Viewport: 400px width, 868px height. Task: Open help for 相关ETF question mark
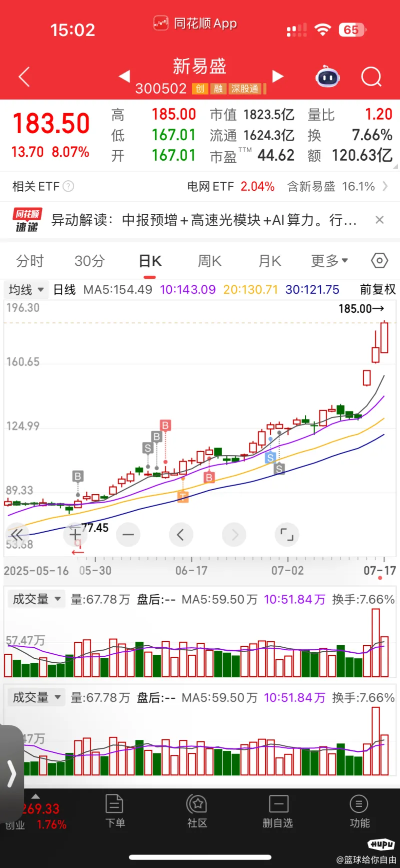[x=68, y=186]
